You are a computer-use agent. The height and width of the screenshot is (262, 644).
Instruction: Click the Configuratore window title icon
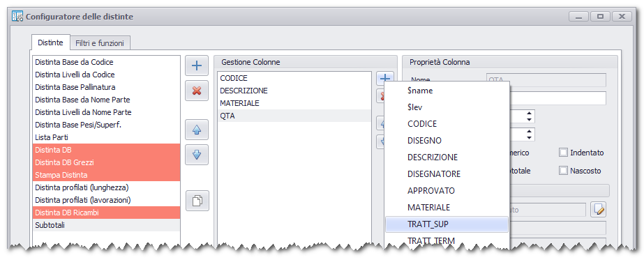point(17,17)
